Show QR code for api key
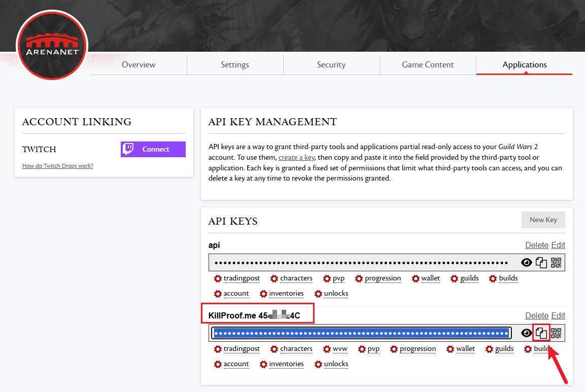 point(556,263)
